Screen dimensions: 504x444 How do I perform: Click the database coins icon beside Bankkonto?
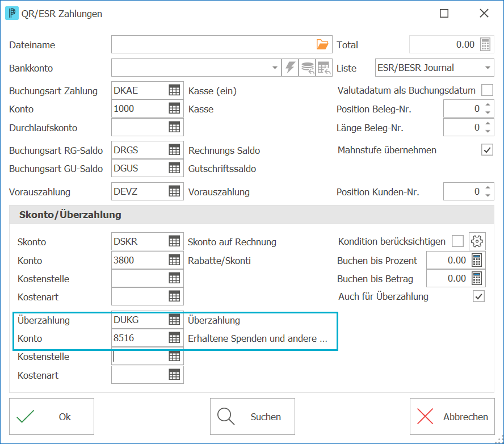click(307, 68)
